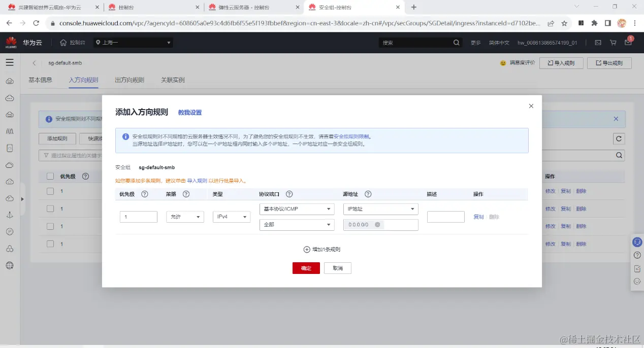644x348 pixels.
Task: Click the Huawei Cloud logo
Action: [x=11, y=43]
